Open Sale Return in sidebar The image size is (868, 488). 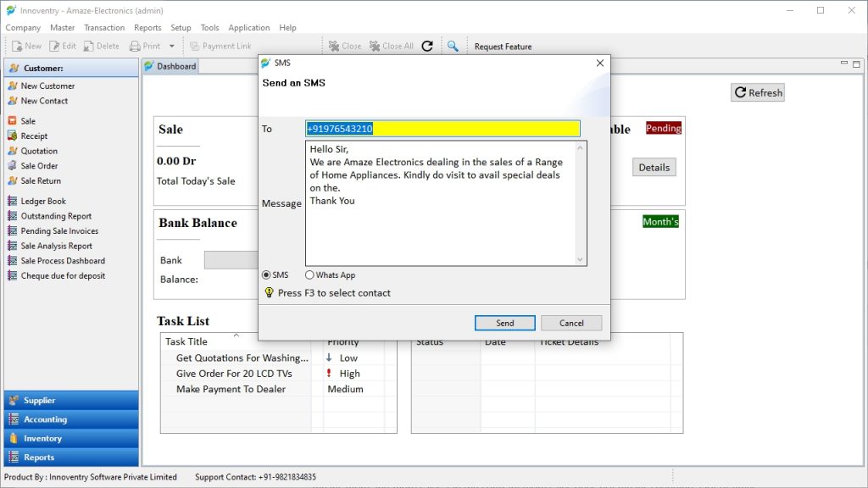pyautogui.click(x=41, y=180)
